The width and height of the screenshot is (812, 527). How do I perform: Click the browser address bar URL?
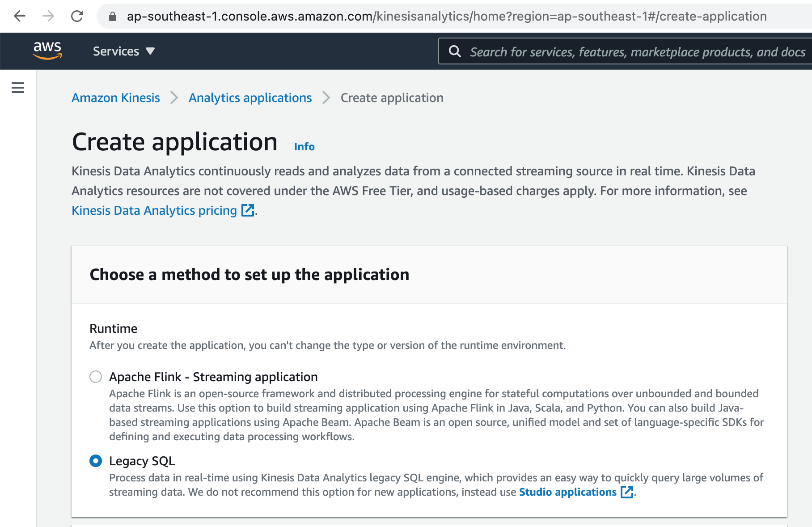click(x=447, y=17)
